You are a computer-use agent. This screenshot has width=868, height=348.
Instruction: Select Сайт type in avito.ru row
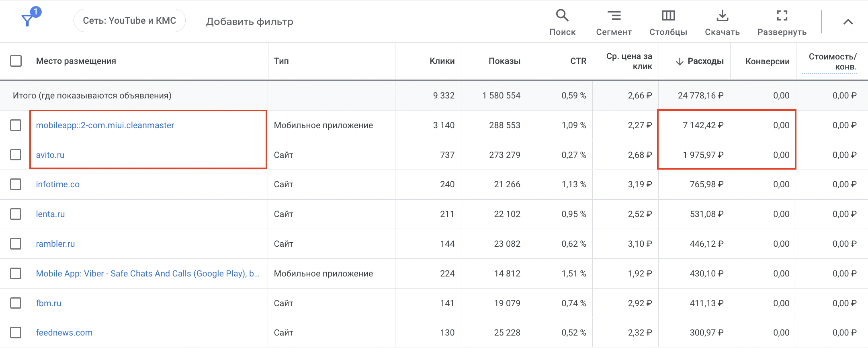(284, 155)
